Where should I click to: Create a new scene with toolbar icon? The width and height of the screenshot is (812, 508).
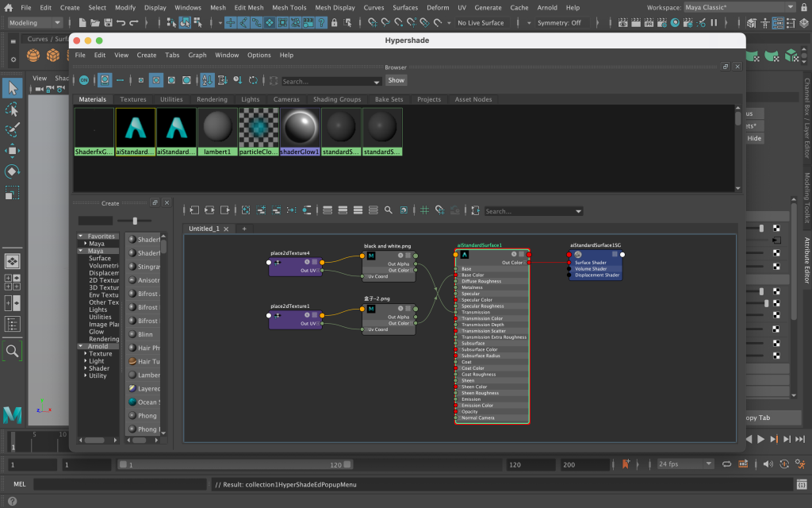[82, 23]
